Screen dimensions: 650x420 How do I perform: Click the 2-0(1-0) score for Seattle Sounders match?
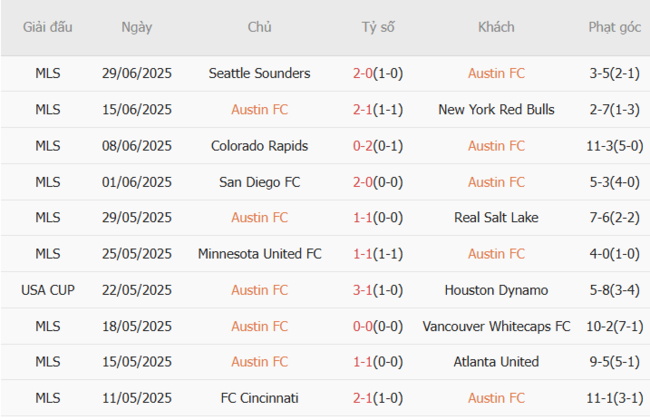click(378, 73)
